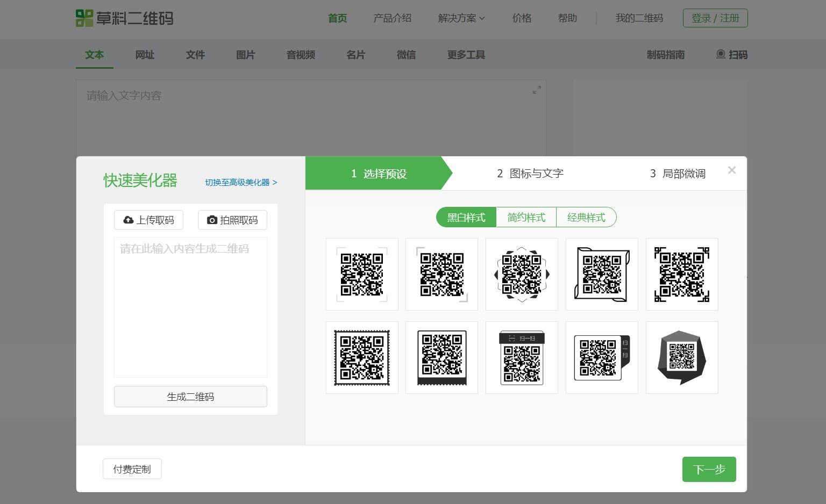Switch to the 微信 tab
Viewport: 826px width, 504px height.
[x=406, y=54]
